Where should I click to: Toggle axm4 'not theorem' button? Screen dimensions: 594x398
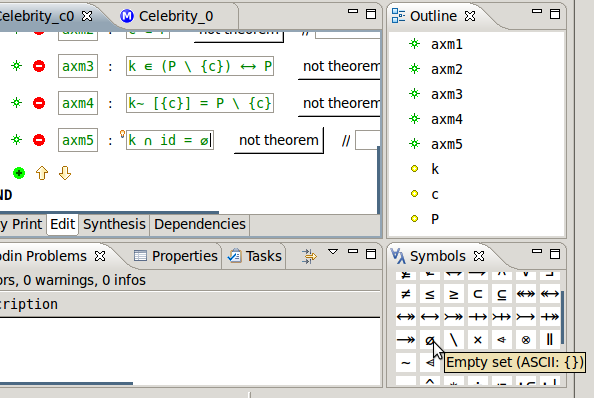coord(339,103)
